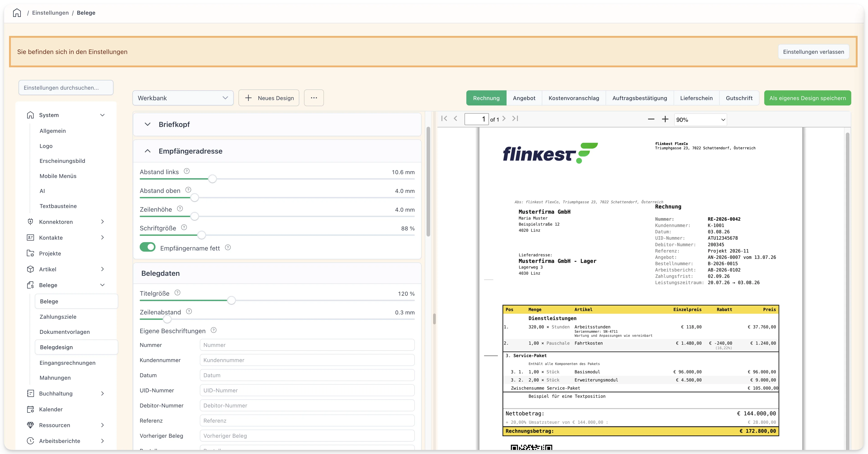Image resolution: width=868 pixels, height=454 pixels.
Task: Click the Abstand oben slider handle
Action: click(x=194, y=198)
